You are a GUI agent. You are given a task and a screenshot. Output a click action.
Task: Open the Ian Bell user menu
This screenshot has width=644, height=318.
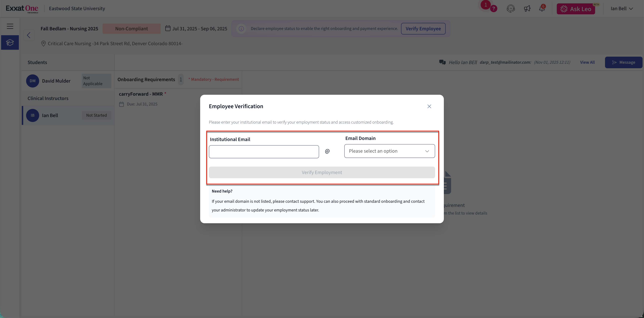622,9
